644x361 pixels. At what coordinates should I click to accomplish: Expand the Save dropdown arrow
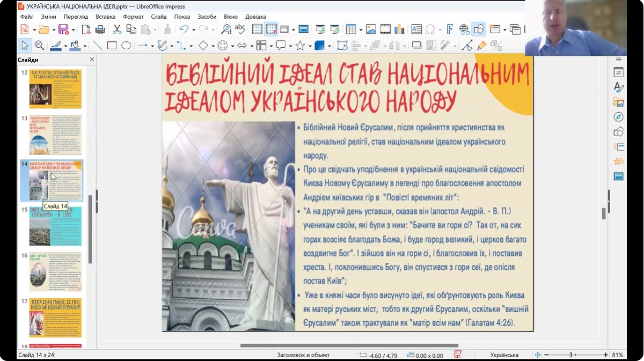click(x=73, y=30)
